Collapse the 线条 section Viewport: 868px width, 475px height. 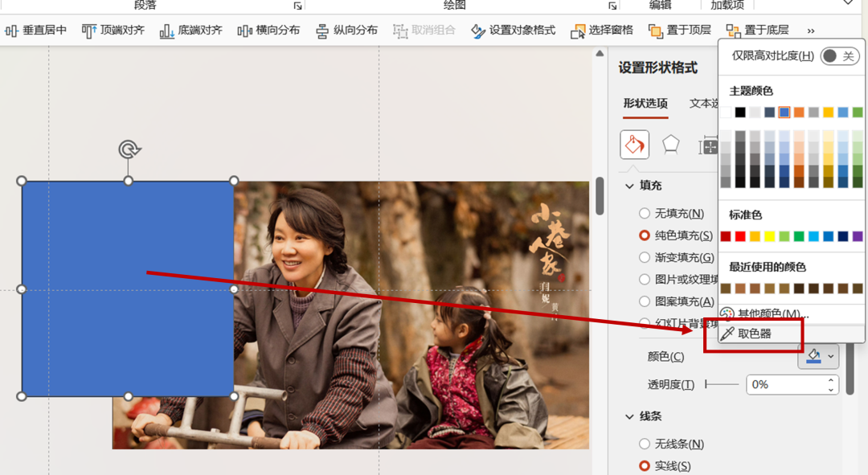629,416
